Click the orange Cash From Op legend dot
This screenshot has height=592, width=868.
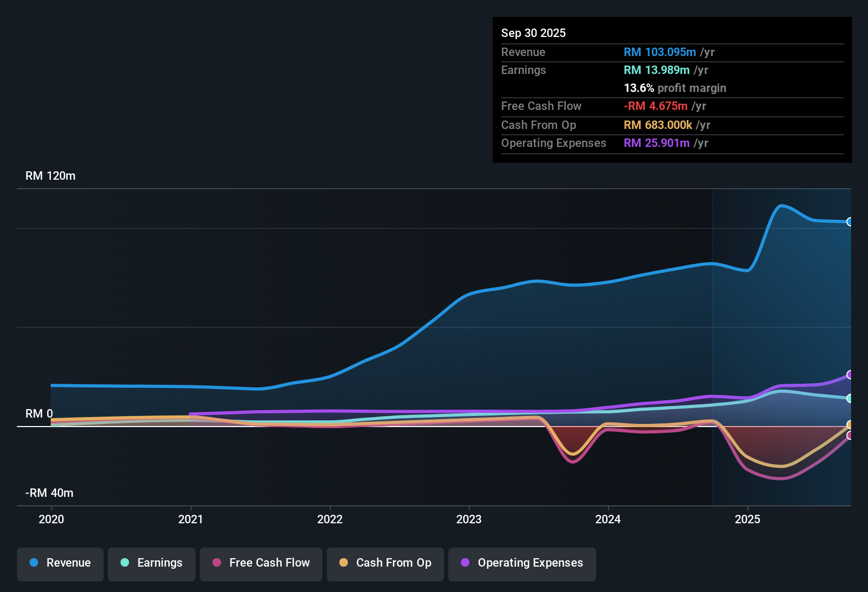(344, 563)
